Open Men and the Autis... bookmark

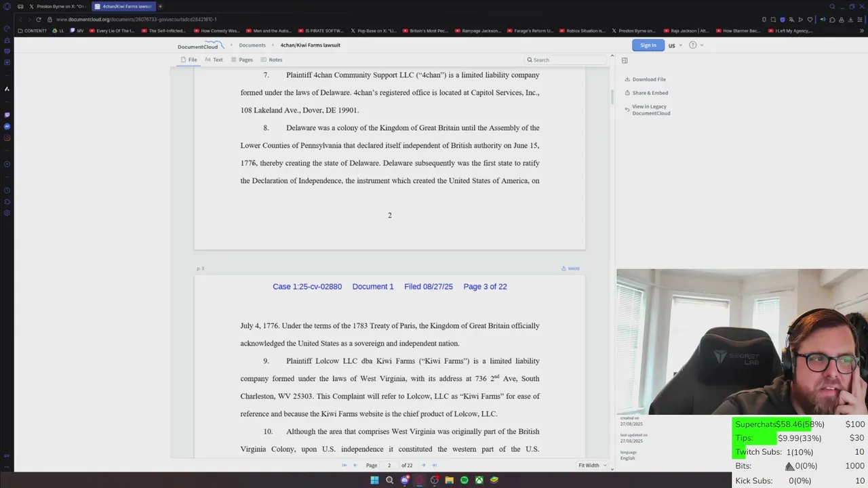tap(269, 30)
